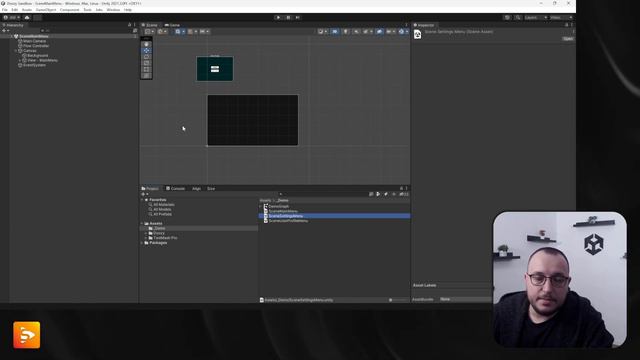640x360 pixels.
Task: Toggle scene lighting in Scene toolbar
Action: tap(346, 31)
